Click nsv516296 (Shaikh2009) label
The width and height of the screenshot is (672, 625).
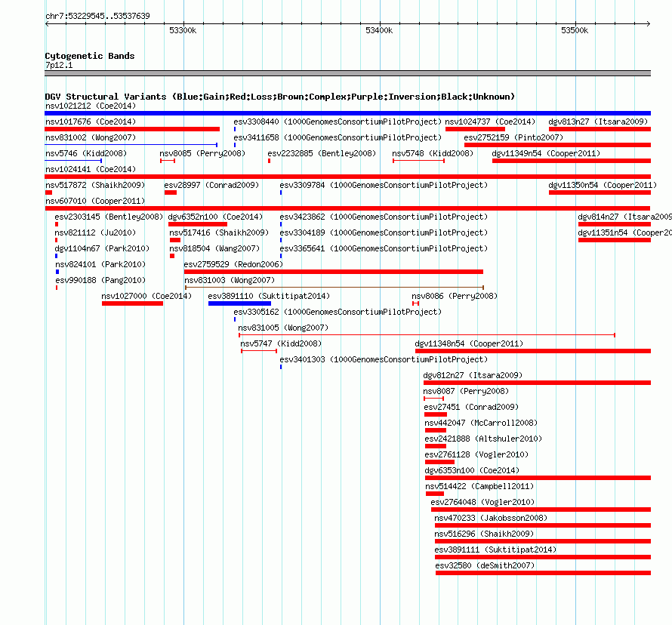[x=484, y=534]
